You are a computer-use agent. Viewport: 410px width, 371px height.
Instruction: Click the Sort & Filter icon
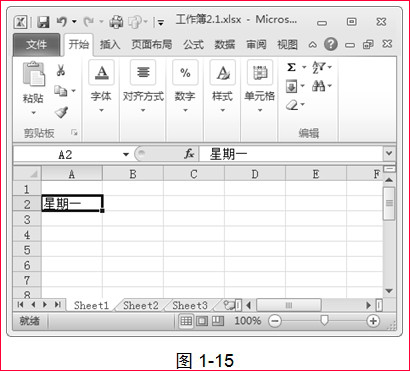318,68
